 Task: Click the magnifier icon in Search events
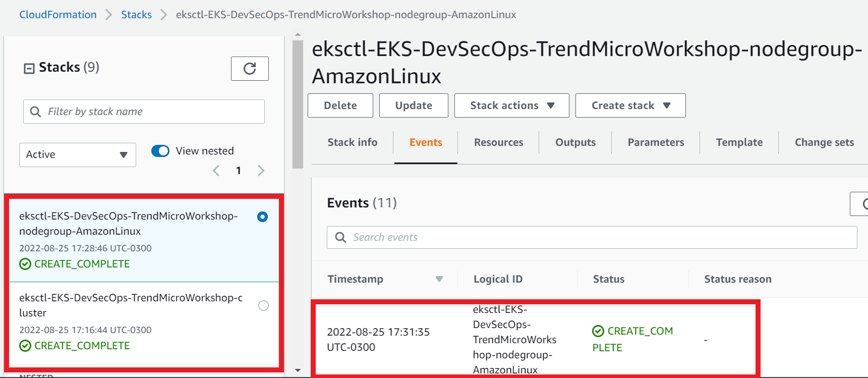click(x=340, y=237)
